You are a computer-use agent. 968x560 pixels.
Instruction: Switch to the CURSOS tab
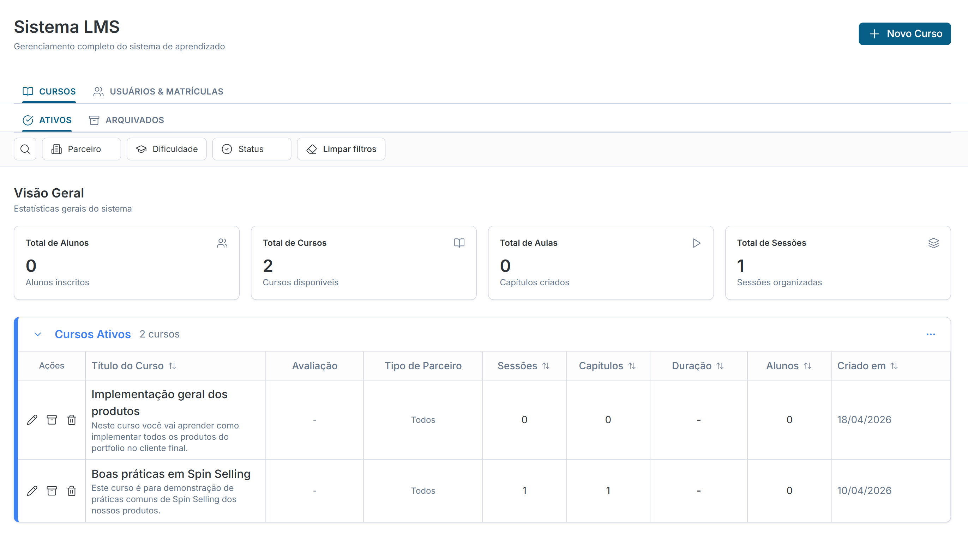click(49, 91)
